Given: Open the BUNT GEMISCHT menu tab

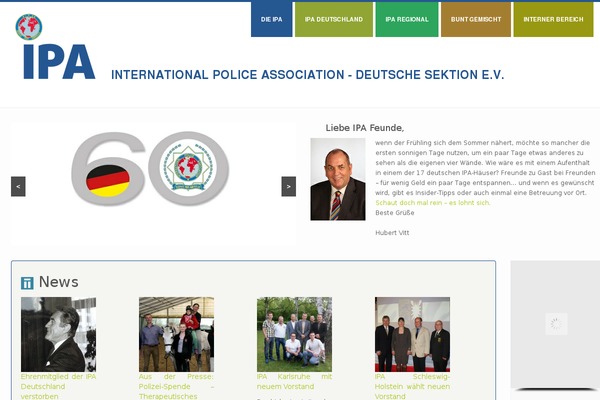Looking at the screenshot, I should (x=476, y=19).
